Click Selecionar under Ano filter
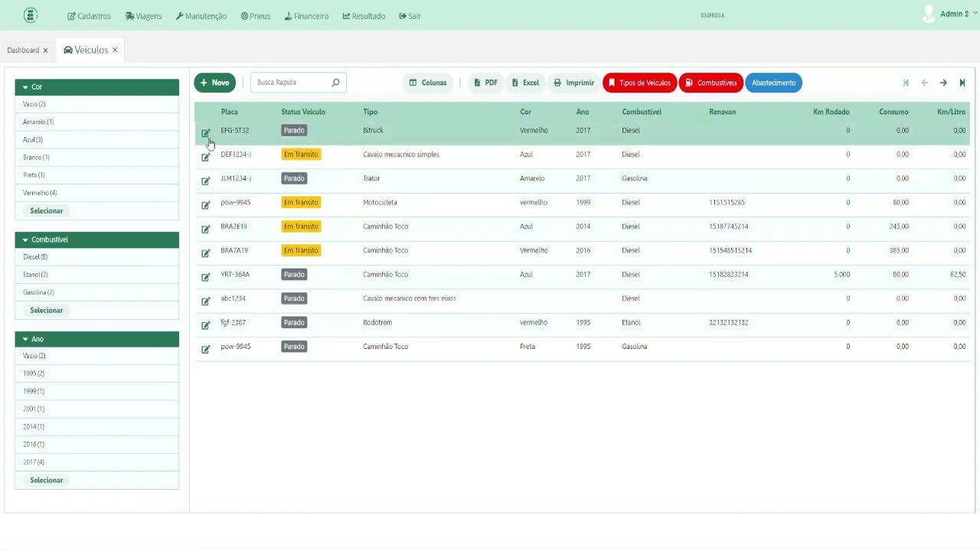 (x=47, y=480)
